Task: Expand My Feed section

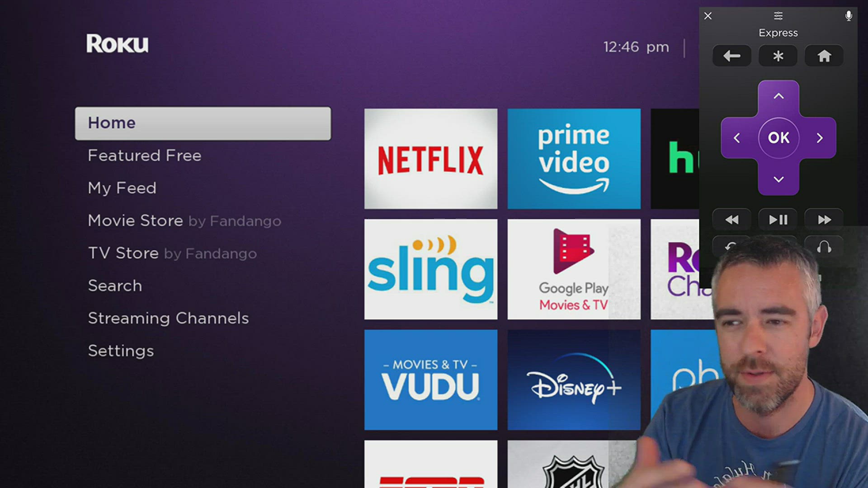Action: point(122,188)
